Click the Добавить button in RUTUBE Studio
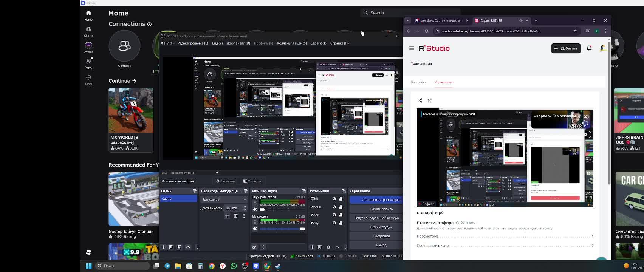Viewport: 644px width, 272px height. 565,48
